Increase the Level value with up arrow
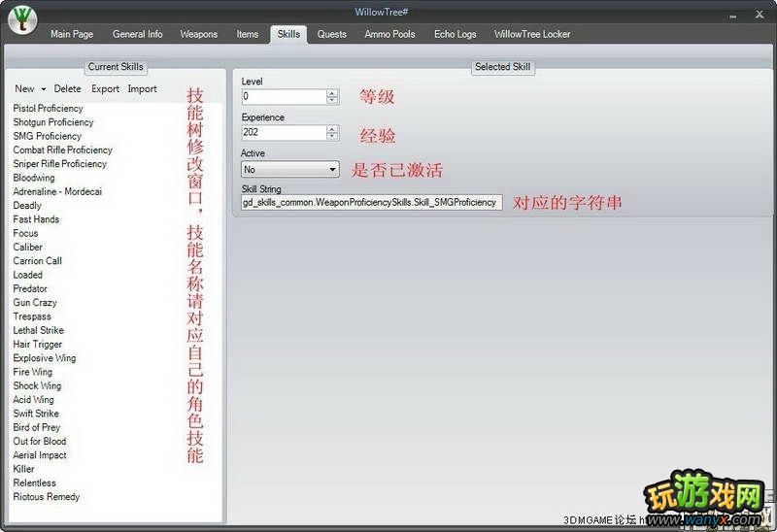The height and width of the screenshot is (532, 777). 332,93
